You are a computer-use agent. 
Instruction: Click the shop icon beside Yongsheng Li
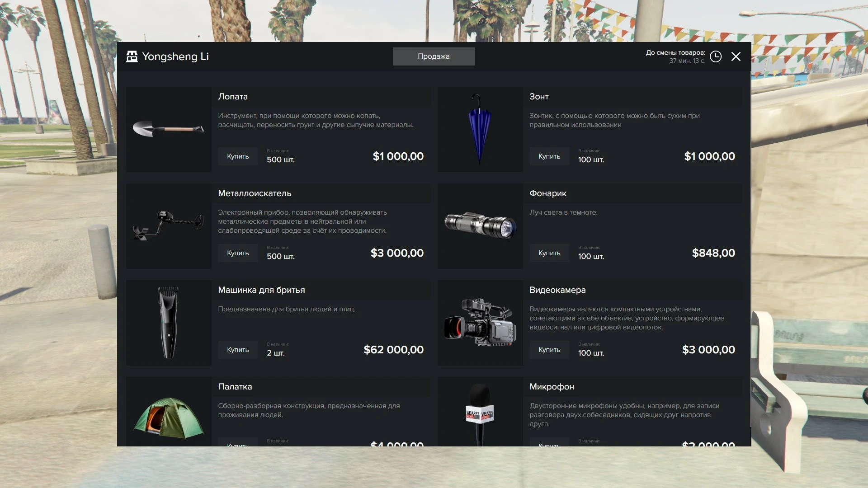coord(132,56)
